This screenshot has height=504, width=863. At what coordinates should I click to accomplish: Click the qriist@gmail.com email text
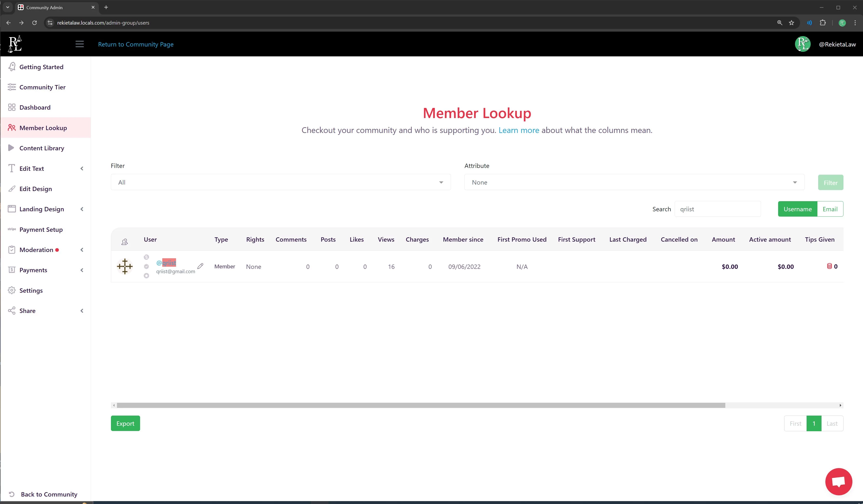coord(176,271)
